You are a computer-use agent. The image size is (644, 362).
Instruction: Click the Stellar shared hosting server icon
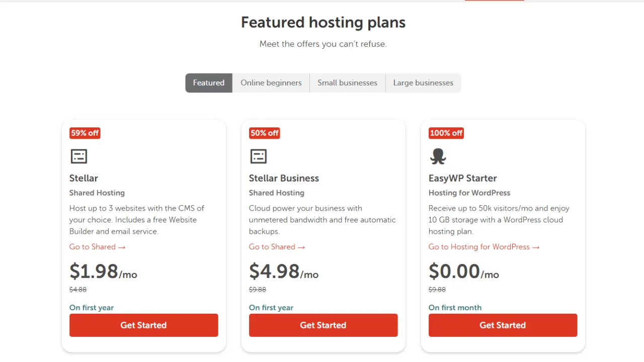78,156
